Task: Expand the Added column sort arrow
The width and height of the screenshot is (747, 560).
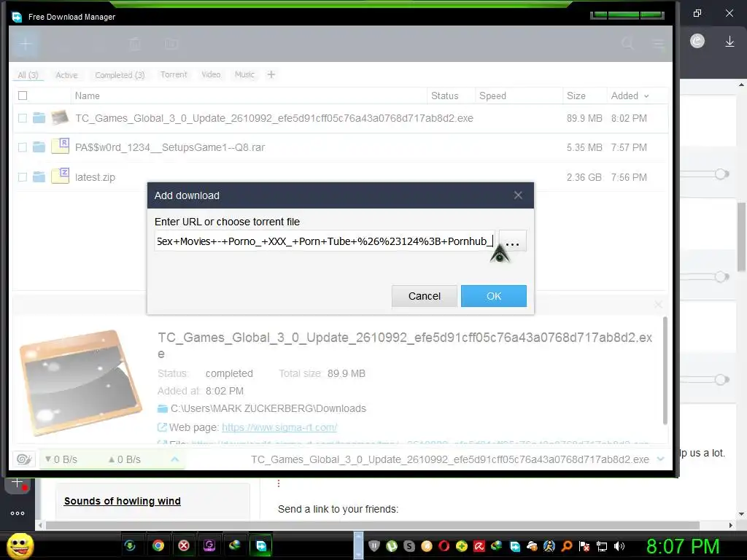Action: click(646, 96)
